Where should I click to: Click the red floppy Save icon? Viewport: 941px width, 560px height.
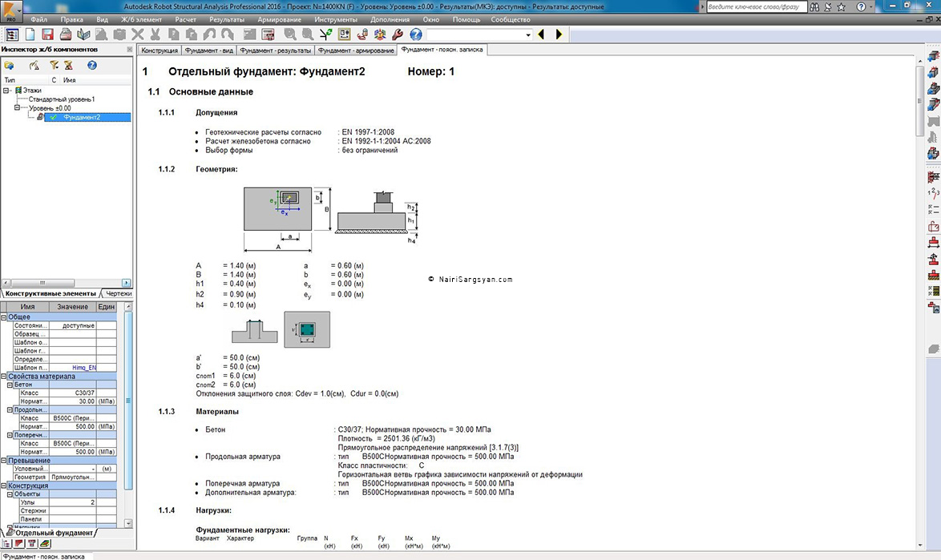pos(47,34)
